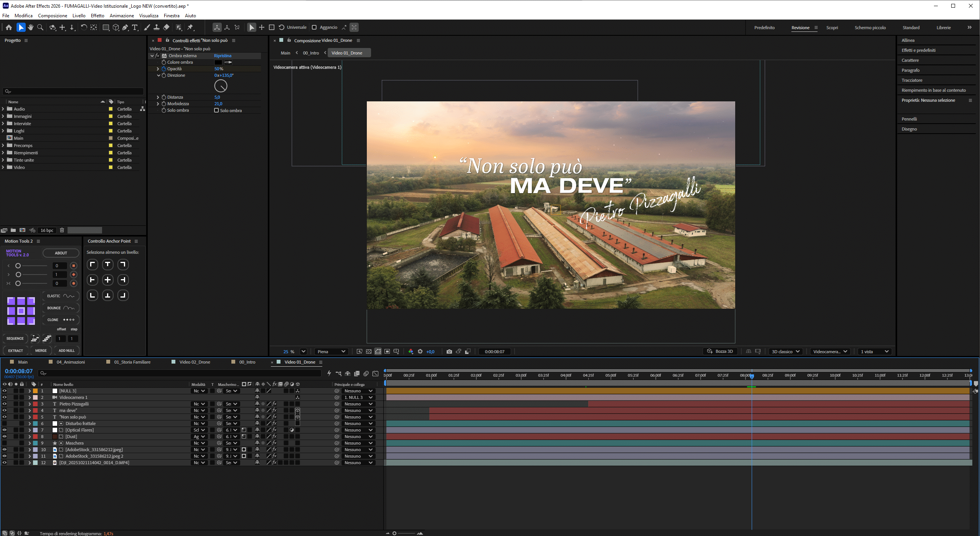Click the current time indicator in timeline
This screenshot has width=980, height=536.
(x=752, y=376)
